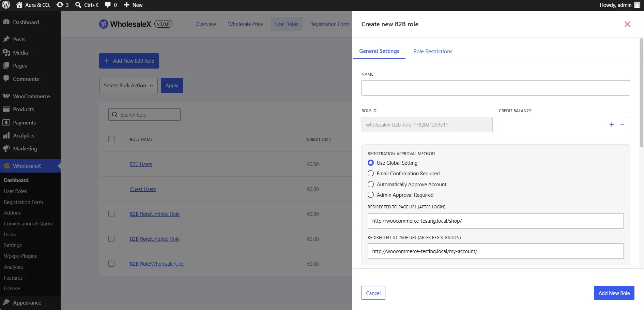Open admin user avatar
The height and width of the screenshot is (310, 644).
[637, 5]
